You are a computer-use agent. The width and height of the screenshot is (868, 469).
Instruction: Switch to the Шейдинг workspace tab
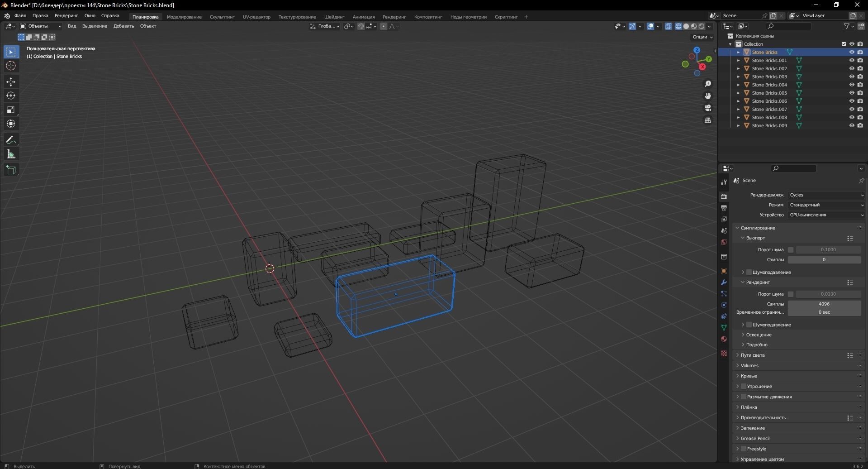tap(334, 17)
